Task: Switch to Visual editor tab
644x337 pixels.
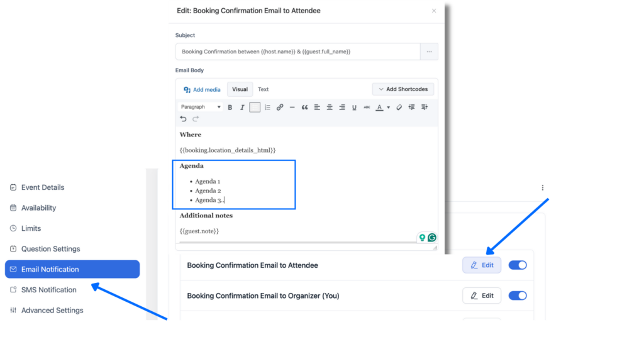Action: coord(240,89)
